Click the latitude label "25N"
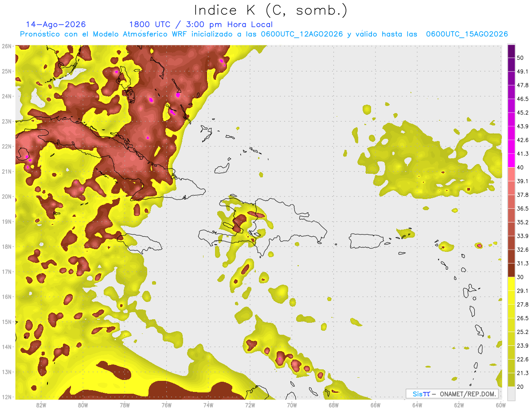This screenshot has width=532, height=411. point(7,71)
